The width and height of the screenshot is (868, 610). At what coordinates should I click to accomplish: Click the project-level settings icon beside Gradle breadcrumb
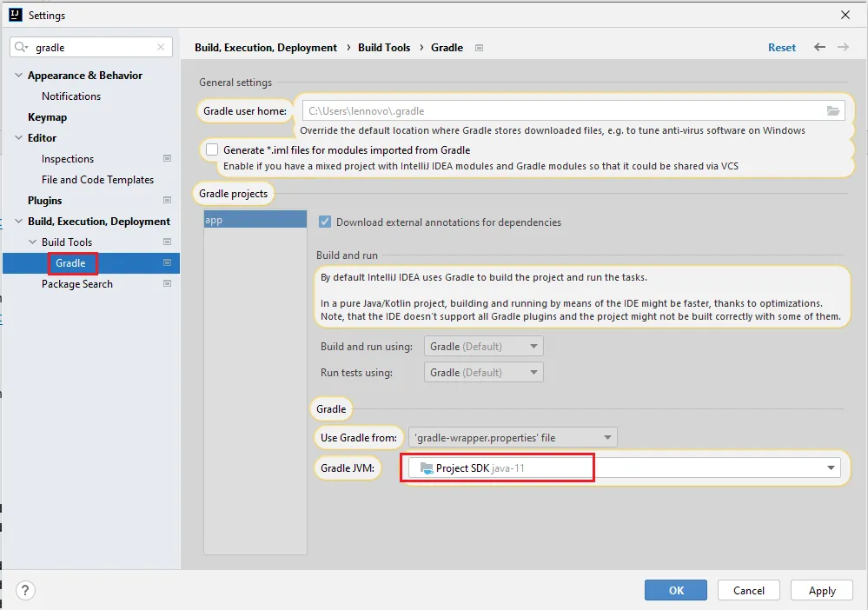point(480,48)
